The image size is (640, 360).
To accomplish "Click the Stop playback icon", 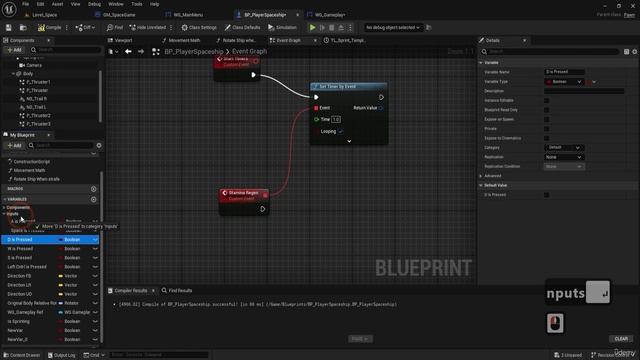I will 331,27.
